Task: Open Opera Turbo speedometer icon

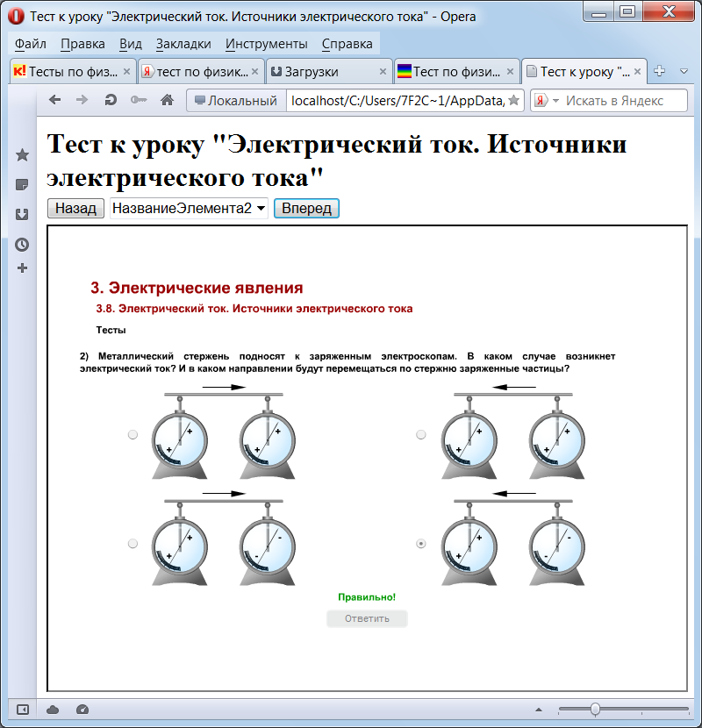Action: (x=82, y=710)
